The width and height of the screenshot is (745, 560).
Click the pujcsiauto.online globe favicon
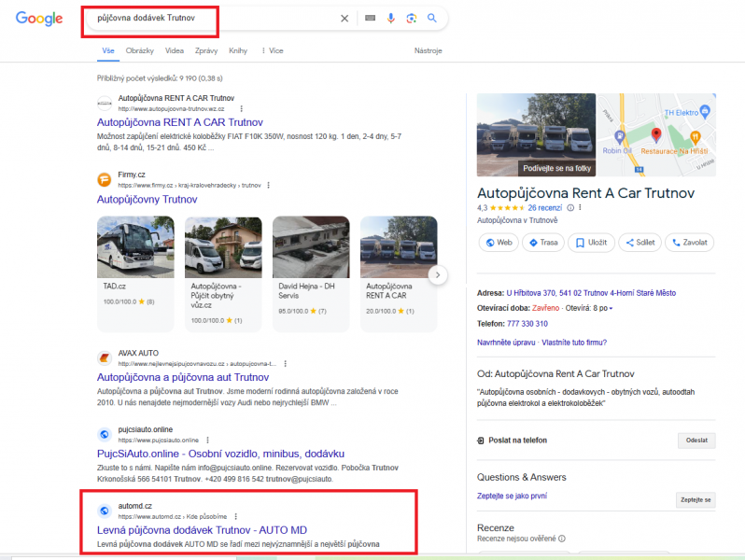pos(105,435)
